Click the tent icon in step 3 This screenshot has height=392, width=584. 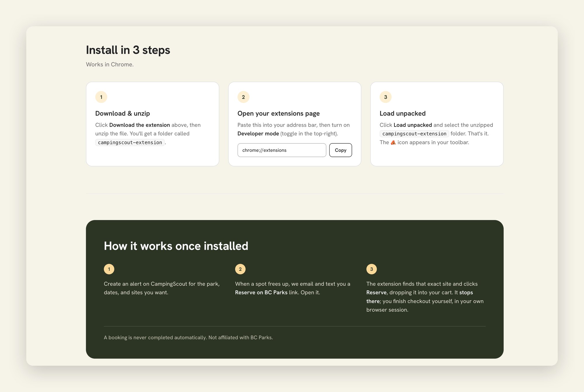[x=393, y=142]
